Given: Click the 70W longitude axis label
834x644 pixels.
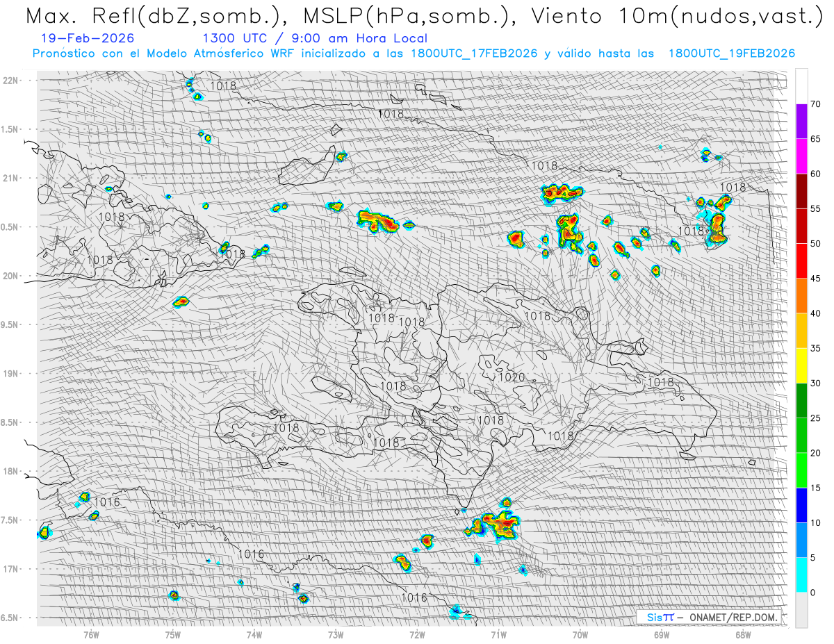Looking at the screenshot, I should [580, 634].
